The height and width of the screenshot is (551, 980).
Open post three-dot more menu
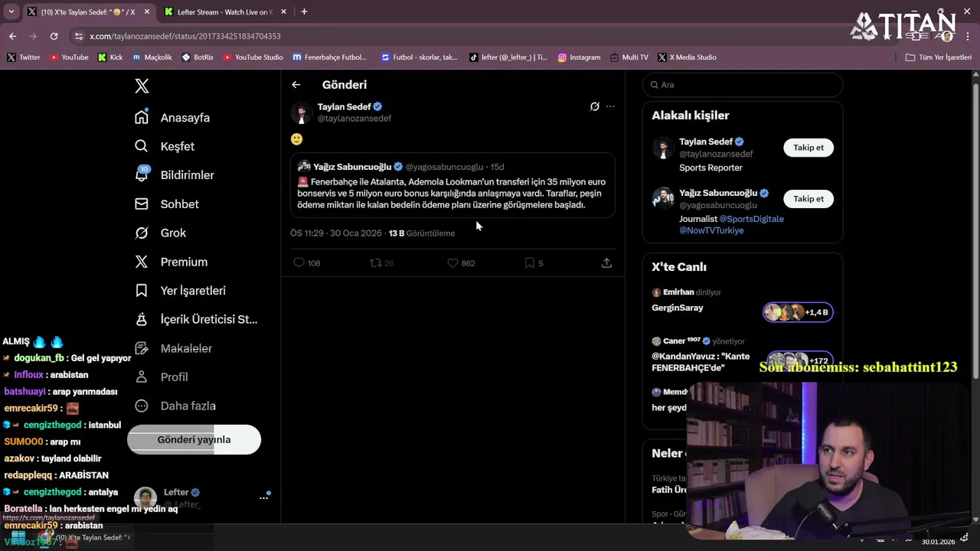pyautogui.click(x=610, y=106)
